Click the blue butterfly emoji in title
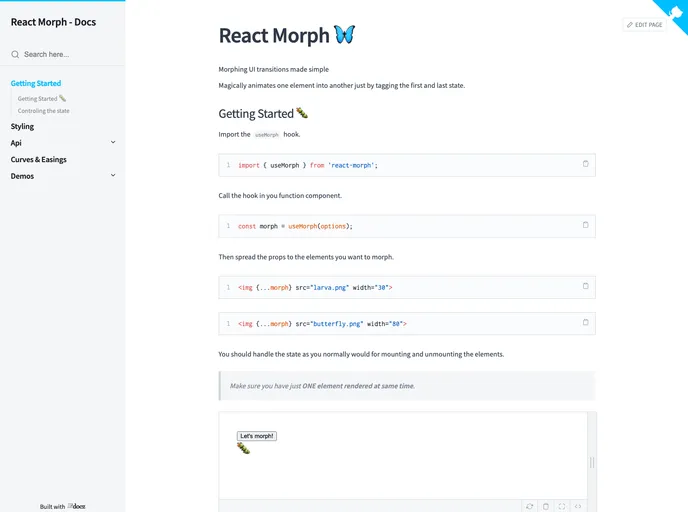The image size is (688, 512). coord(344,35)
